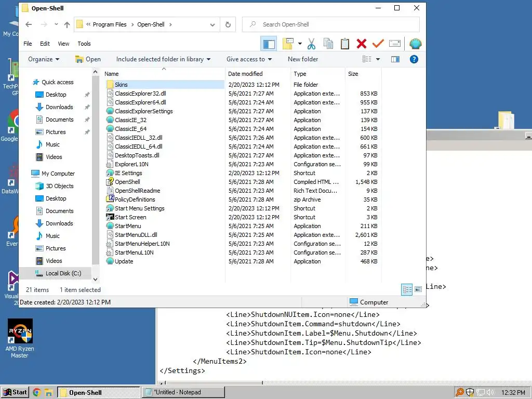
Task: Open Classic Explorer settings shell icon
Action: coord(415,44)
